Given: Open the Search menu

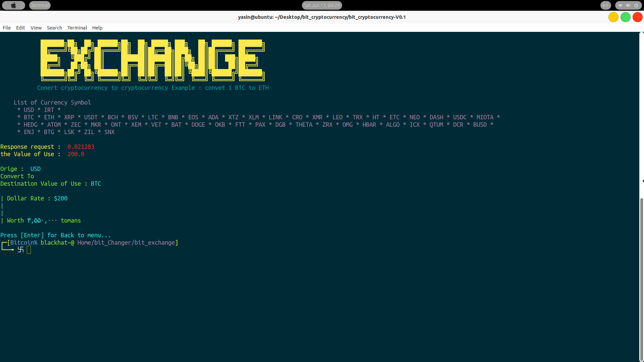Looking at the screenshot, I should click(x=54, y=28).
